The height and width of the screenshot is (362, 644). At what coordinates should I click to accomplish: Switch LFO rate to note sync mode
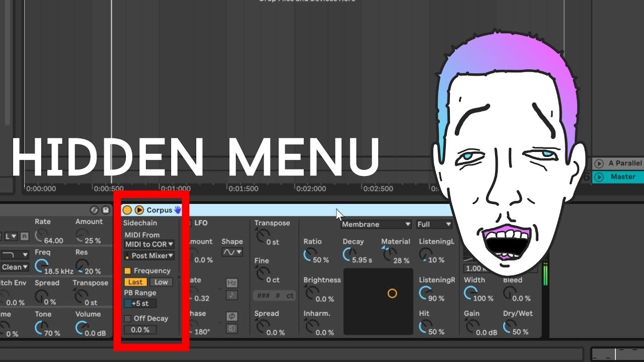click(232, 295)
